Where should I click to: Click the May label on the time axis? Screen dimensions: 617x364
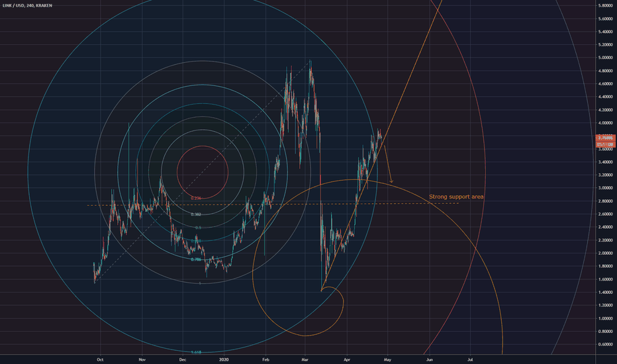pos(387,359)
